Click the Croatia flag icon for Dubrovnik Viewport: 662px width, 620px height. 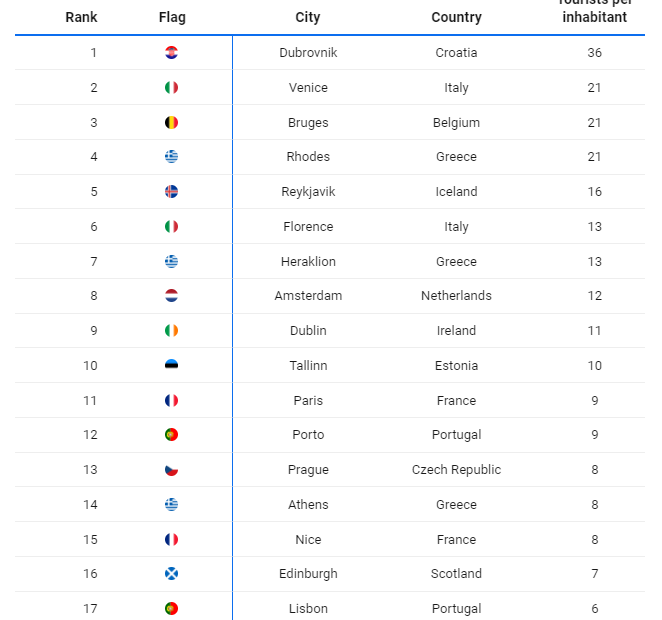(172, 53)
